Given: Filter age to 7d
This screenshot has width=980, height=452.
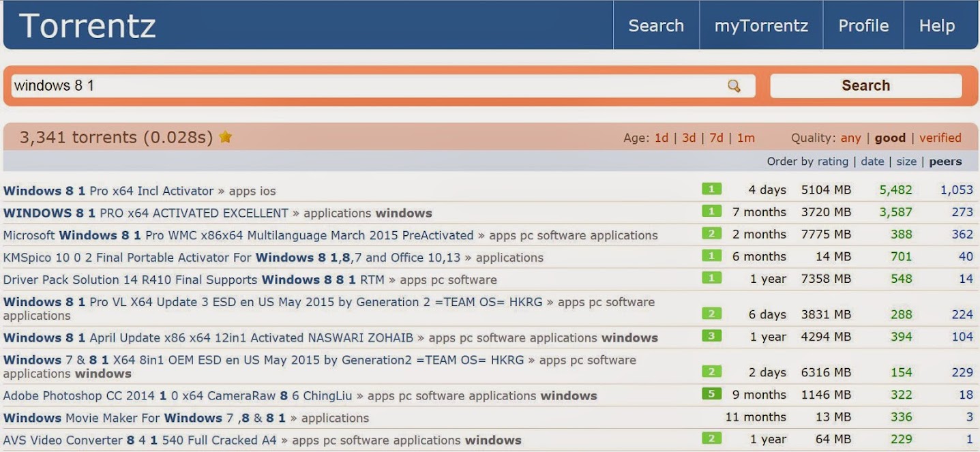Looking at the screenshot, I should [x=716, y=138].
